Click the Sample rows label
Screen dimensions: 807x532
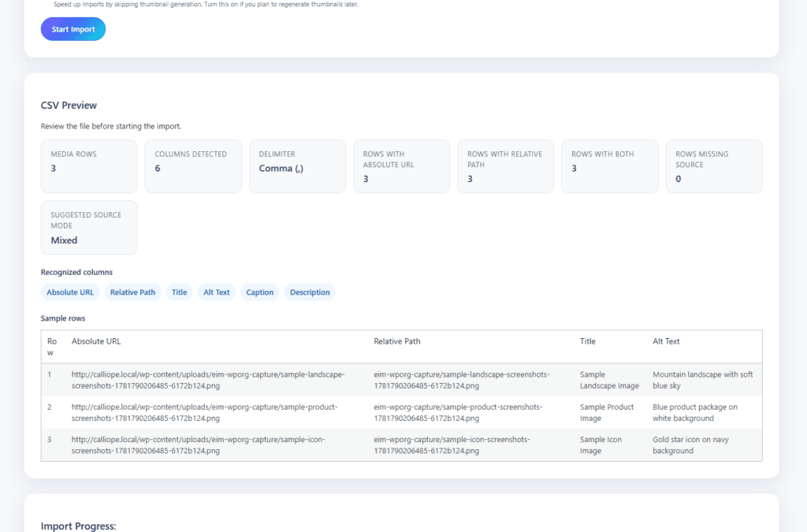(63, 318)
